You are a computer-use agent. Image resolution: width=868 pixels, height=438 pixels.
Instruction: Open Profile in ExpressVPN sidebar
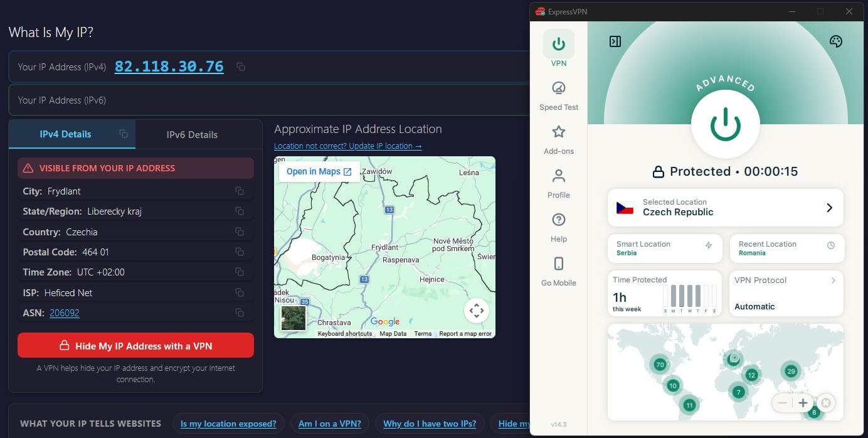click(x=558, y=183)
